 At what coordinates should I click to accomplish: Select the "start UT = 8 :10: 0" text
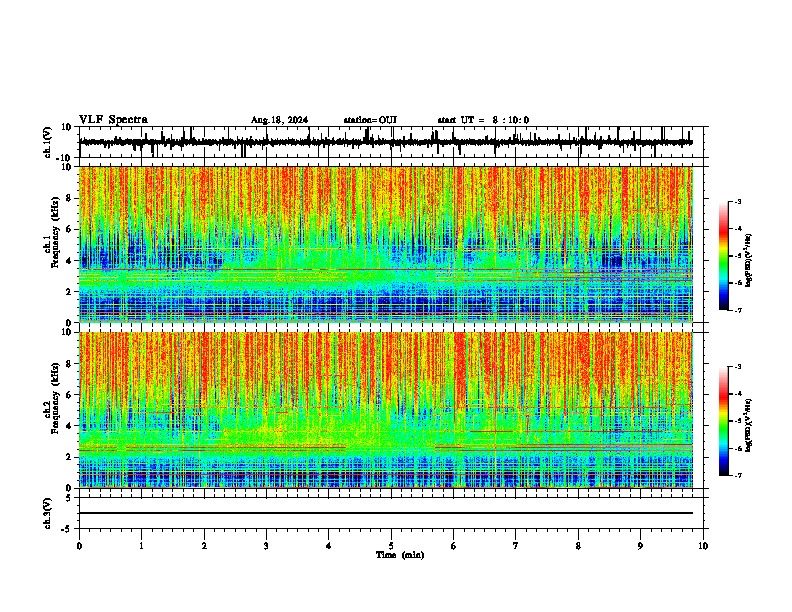tap(483, 120)
